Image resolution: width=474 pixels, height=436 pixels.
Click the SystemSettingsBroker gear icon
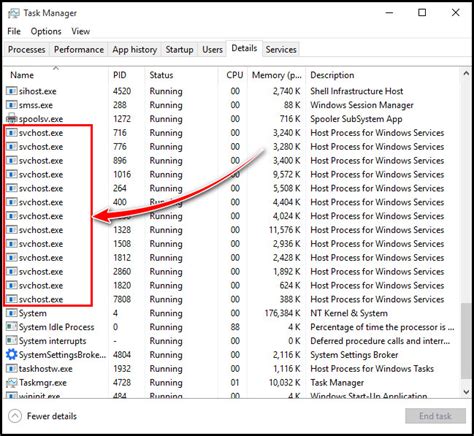pyautogui.click(x=12, y=354)
